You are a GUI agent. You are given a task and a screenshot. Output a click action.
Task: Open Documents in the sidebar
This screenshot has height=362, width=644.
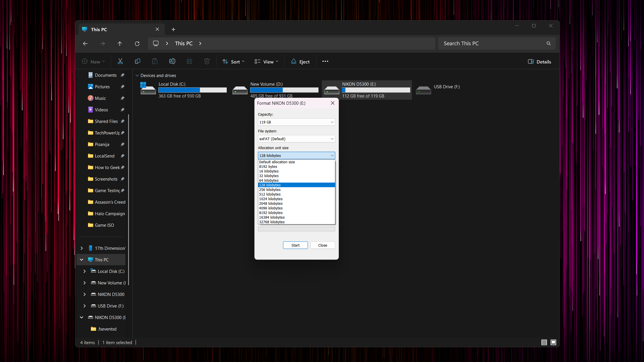[x=106, y=75]
